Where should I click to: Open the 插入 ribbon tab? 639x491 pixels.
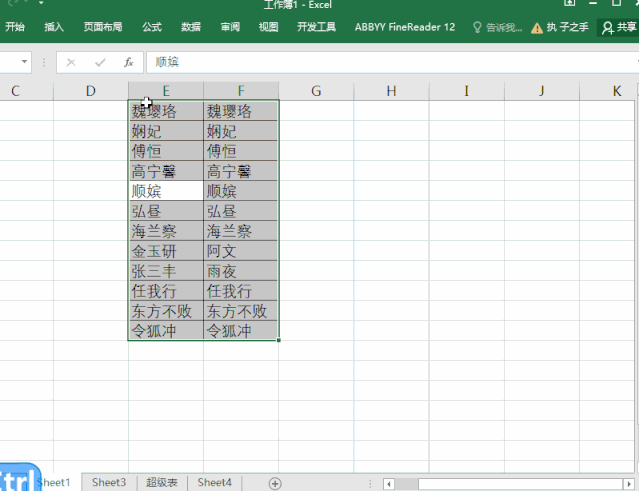[x=54, y=27]
